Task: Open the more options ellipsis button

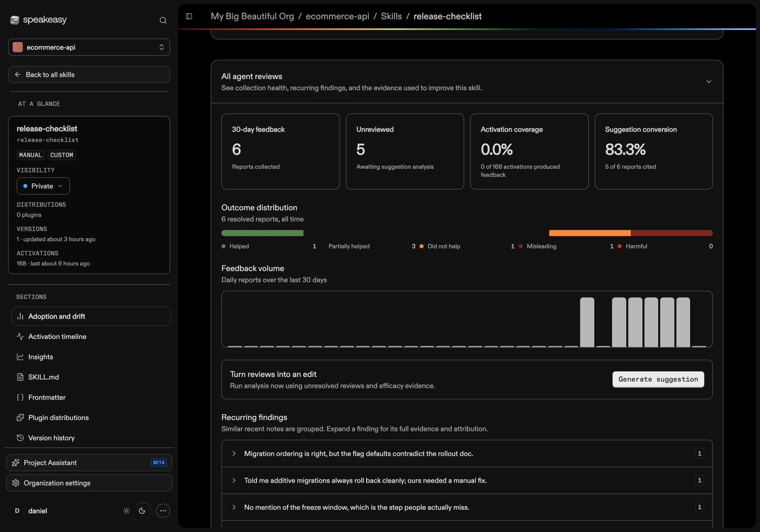Action: [163, 511]
